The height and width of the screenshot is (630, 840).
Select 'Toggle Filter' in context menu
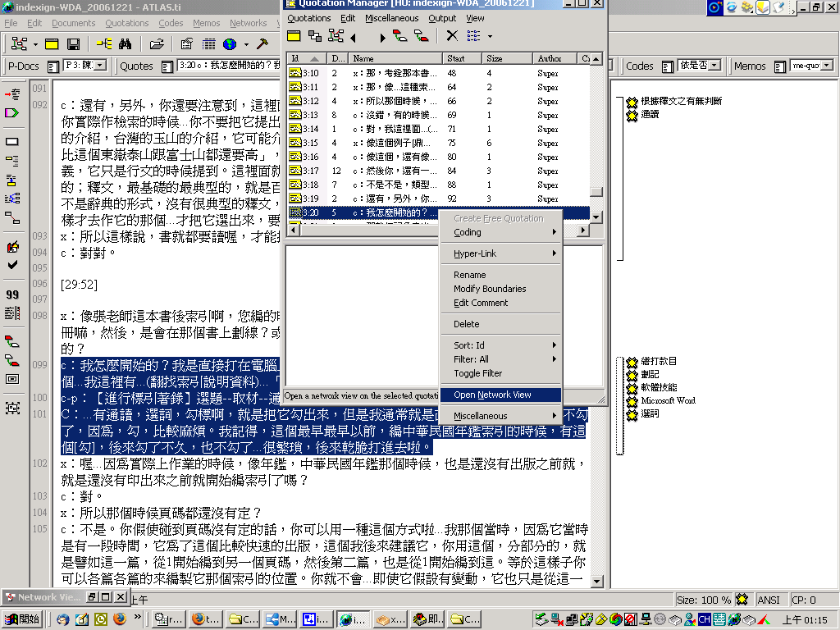(478, 373)
